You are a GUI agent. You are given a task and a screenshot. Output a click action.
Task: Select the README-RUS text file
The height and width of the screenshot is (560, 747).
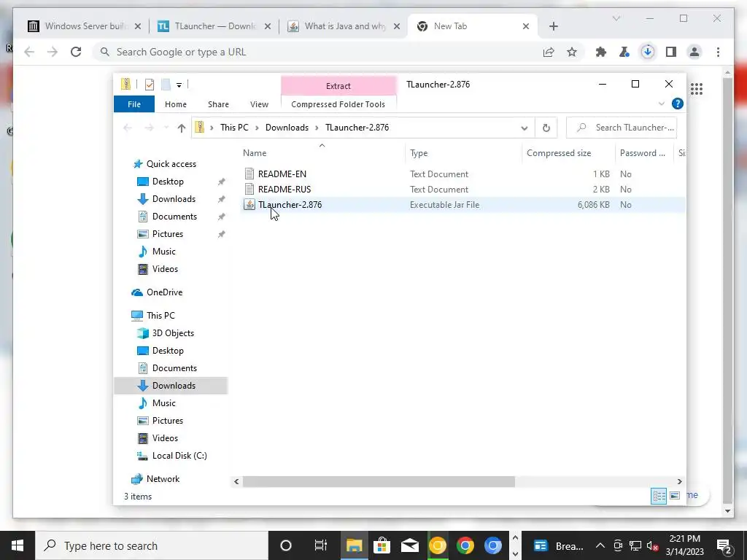[x=285, y=190]
